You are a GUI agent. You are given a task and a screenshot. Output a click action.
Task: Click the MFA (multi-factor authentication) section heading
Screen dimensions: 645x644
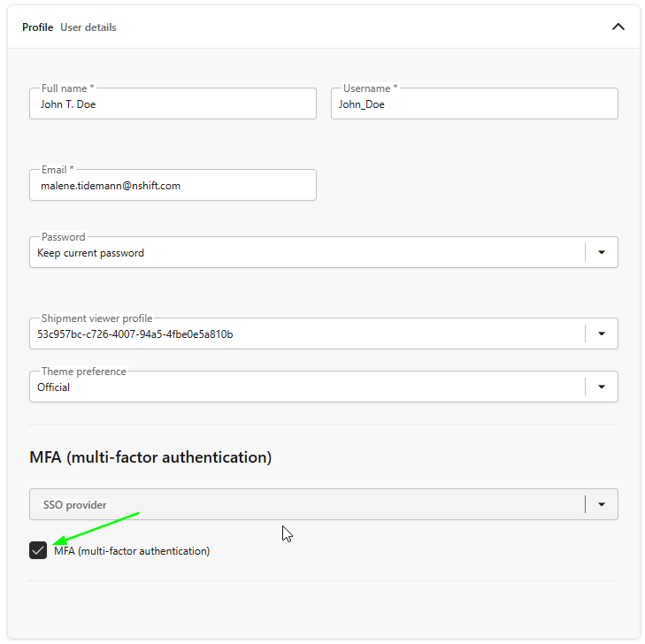150,457
